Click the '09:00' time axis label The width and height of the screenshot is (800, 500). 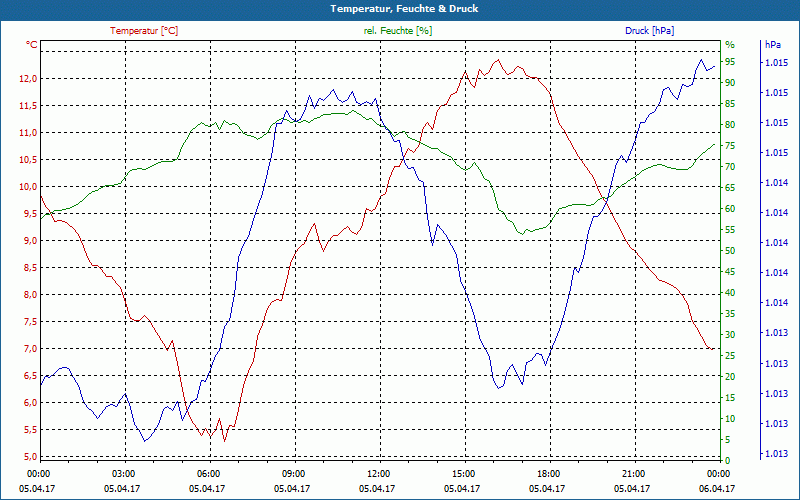(x=293, y=473)
